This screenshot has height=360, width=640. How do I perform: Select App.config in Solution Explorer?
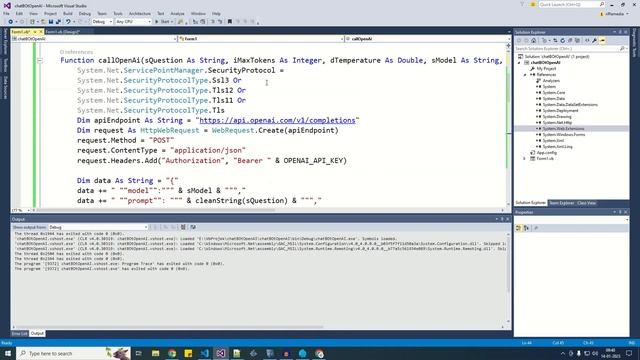pos(547,153)
